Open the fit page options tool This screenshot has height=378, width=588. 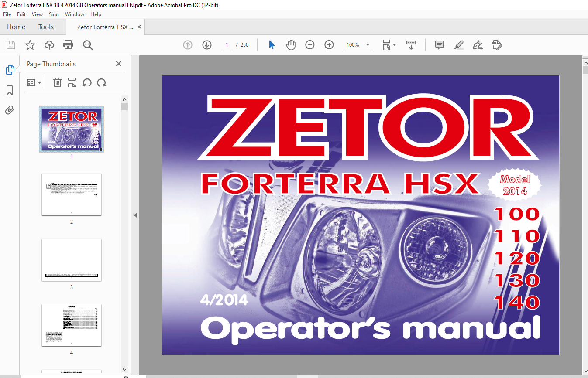coord(389,45)
